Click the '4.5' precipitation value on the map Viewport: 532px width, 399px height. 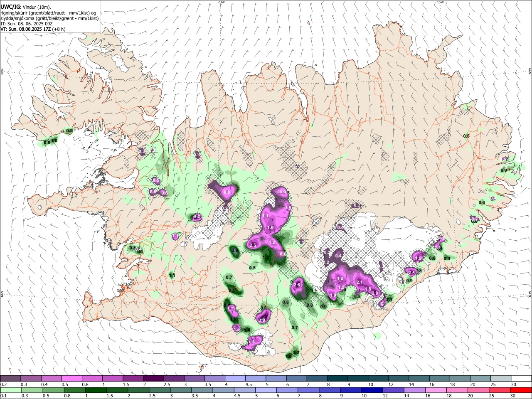point(197,217)
